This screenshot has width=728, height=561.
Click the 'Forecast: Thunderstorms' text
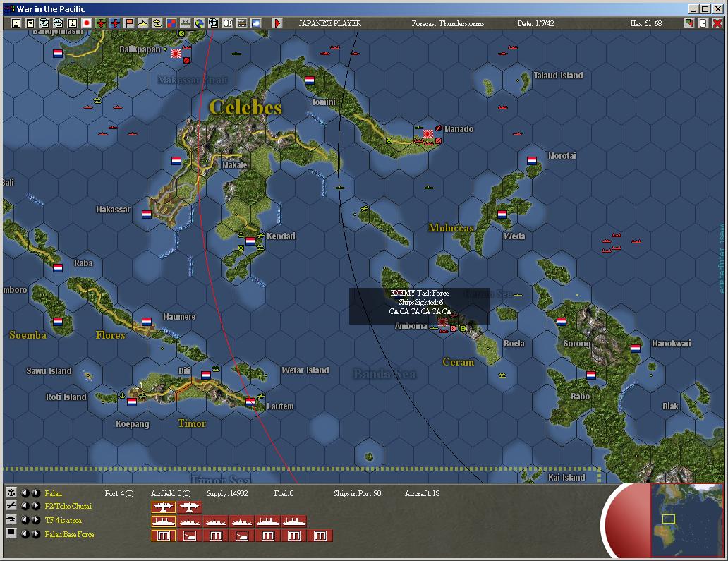point(447,23)
